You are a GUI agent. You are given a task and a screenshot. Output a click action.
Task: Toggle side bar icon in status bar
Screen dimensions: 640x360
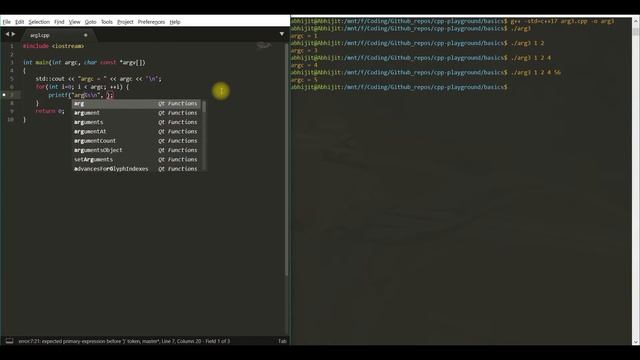pyautogui.click(x=9, y=341)
